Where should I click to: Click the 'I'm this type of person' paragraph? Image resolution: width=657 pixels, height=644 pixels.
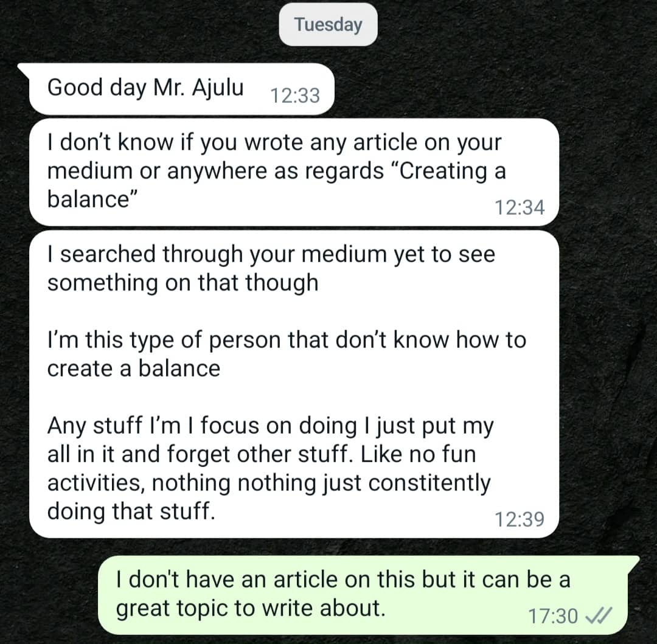(287, 354)
